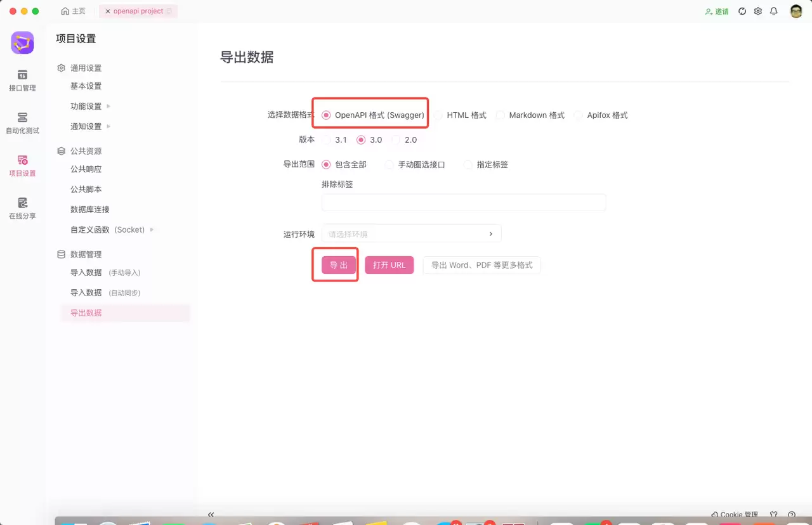Screen dimensions: 812x525
Task: Open the 接口管理 sidebar section
Action: pos(22,81)
